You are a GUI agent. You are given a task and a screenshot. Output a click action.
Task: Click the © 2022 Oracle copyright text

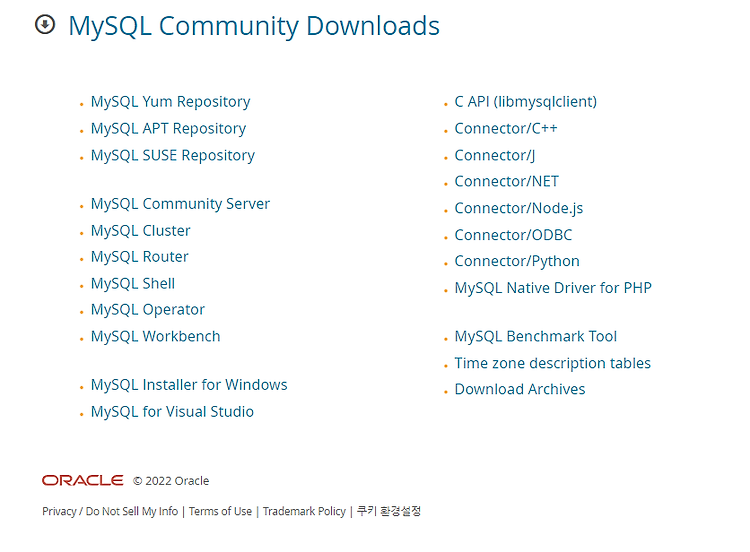(171, 481)
